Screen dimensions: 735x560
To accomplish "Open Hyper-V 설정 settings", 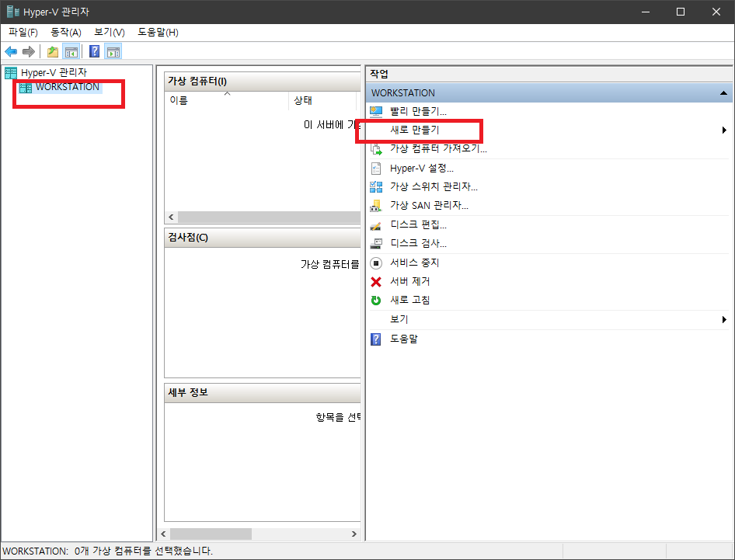I will pyautogui.click(x=421, y=169).
